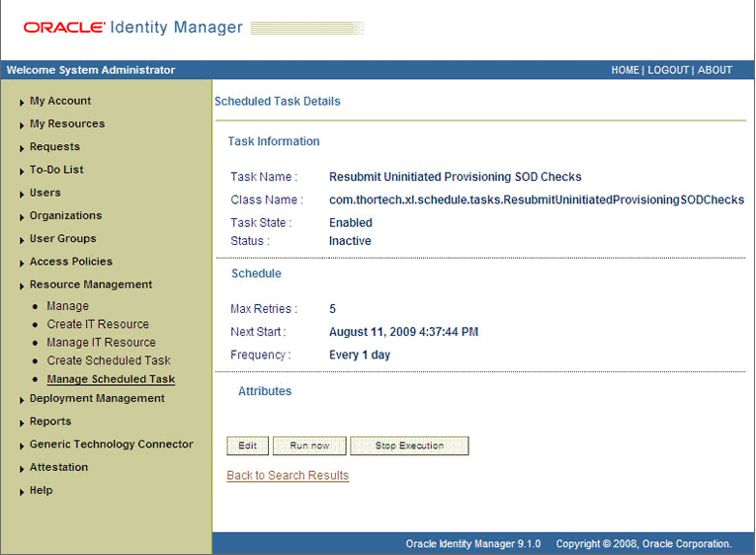Image resolution: width=756 pixels, height=555 pixels.
Task: Click footer 'Oracle Identity Manager 9.1.0'
Action: coord(473,544)
